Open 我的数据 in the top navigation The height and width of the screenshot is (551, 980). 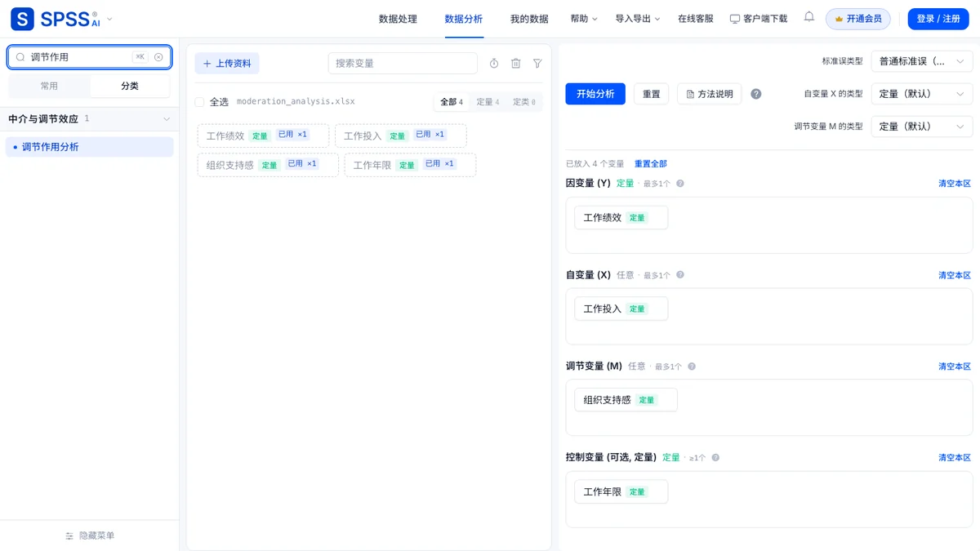pos(529,19)
